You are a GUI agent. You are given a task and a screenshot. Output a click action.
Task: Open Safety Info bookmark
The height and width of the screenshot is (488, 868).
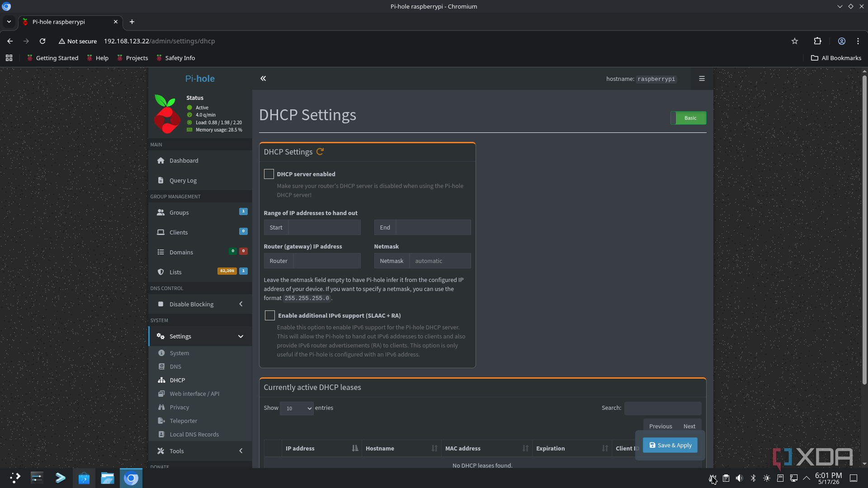pos(175,58)
